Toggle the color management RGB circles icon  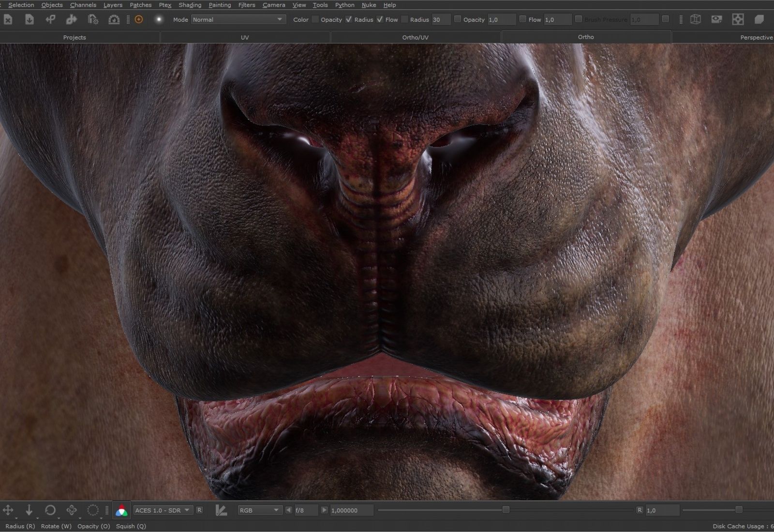(121, 510)
